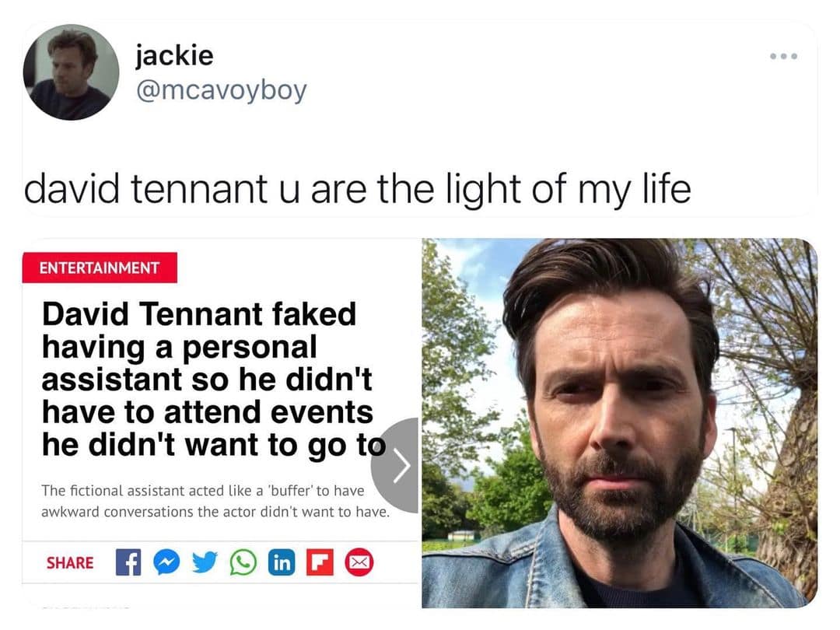Share article via WhatsApp icon

pyautogui.click(x=243, y=562)
